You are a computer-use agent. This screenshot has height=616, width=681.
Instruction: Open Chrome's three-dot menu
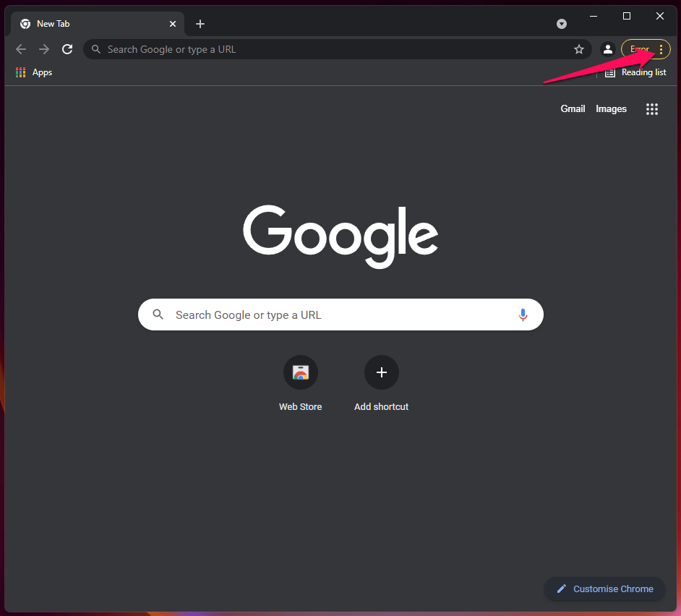coord(661,49)
